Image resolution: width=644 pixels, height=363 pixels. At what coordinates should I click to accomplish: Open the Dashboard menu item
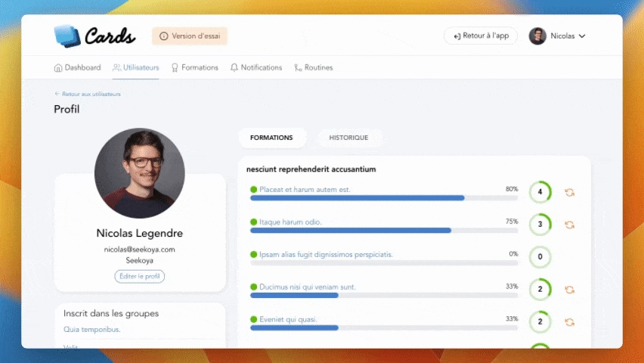click(77, 67)
